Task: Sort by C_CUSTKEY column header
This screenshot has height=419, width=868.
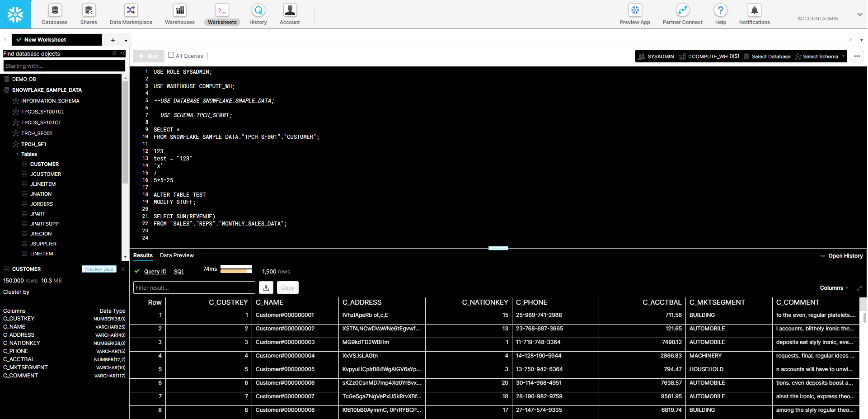Action: [228, 302]
